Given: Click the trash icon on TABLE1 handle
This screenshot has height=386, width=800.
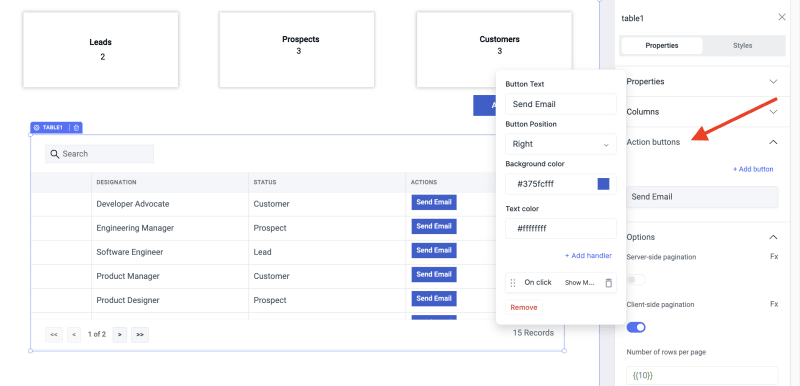Looking at the screenshot, I should (76, 127).
